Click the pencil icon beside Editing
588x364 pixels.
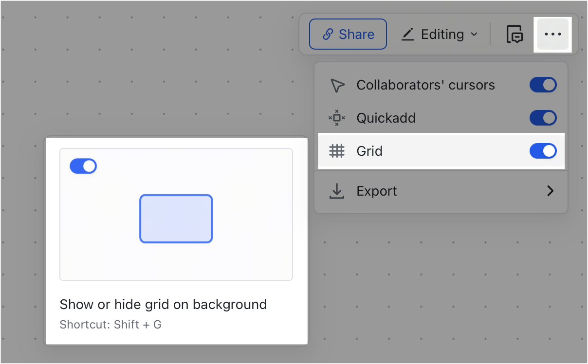point(408,35)
